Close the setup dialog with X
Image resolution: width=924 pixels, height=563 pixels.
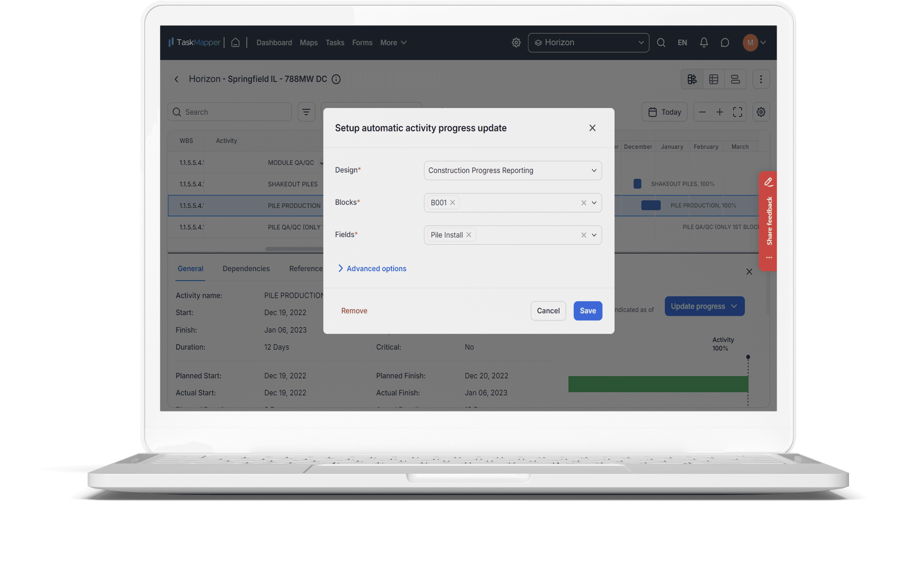592,128
